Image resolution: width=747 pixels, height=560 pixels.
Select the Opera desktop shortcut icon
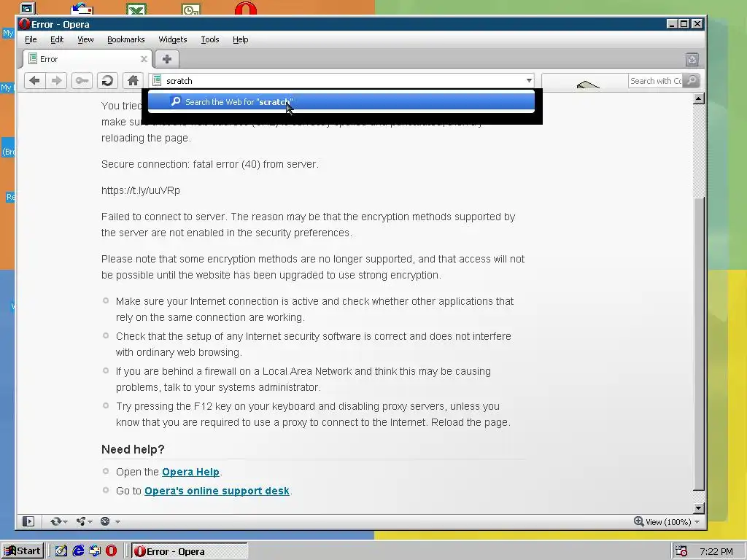pyautogui.click(x=246, y=8)
